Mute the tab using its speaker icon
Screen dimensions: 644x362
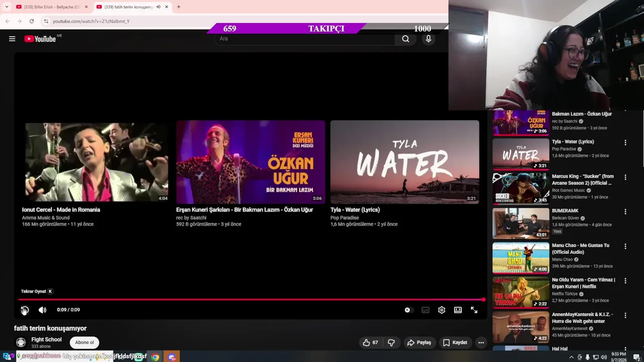(x=158, y=7)
